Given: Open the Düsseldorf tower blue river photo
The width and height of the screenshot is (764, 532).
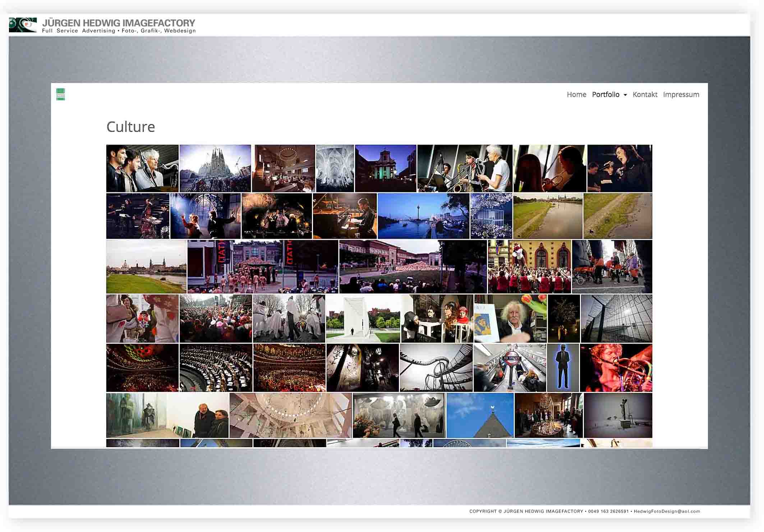Looking at the screenshot, I should (x=423, y=216).
